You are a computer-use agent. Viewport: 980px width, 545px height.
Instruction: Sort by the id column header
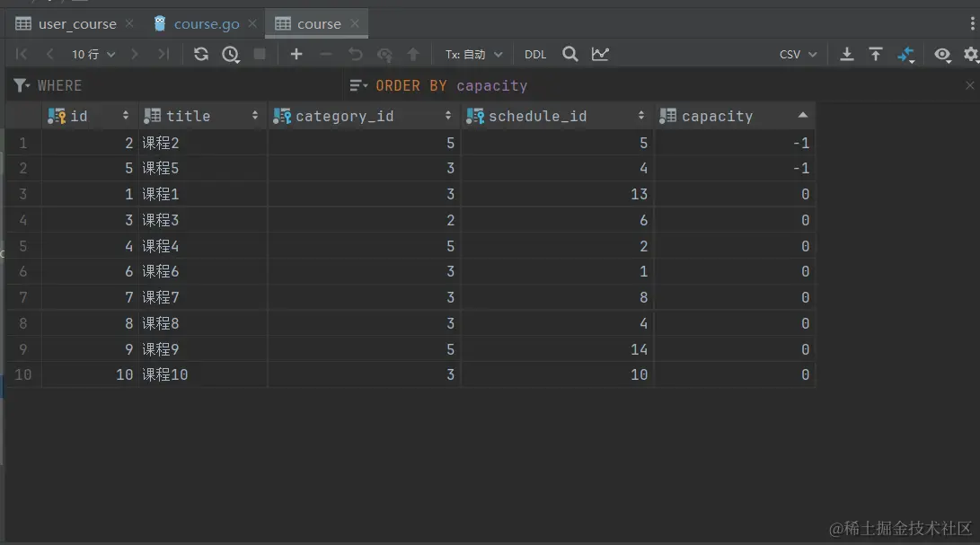point(90,116)
